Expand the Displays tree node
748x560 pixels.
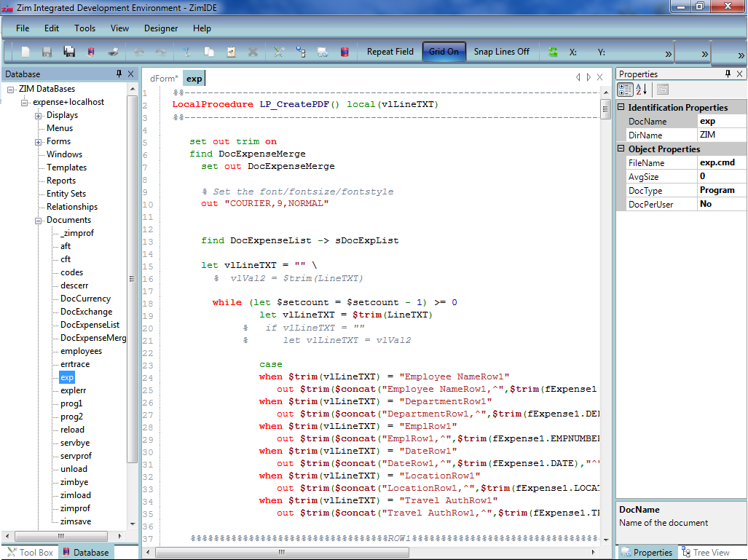click(39, 115)
